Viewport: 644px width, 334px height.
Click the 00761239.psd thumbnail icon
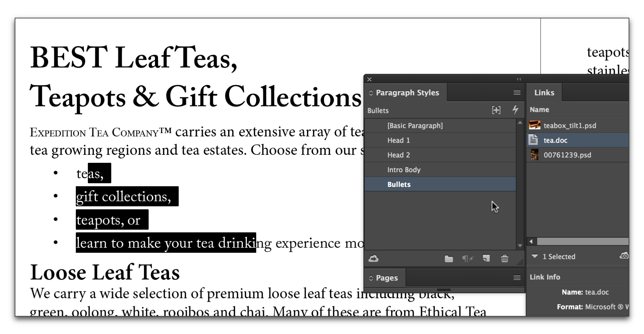535,155
